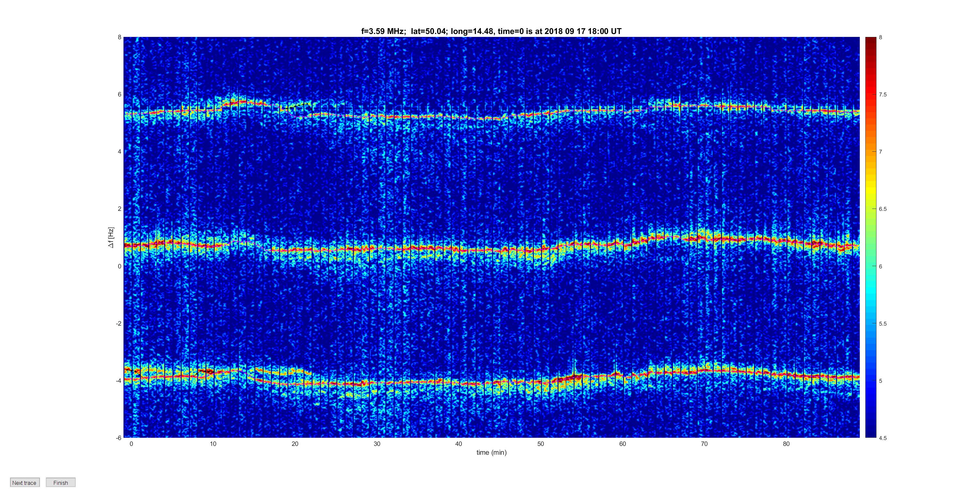Click the colorbar at the 6.5 level
This screenshot has height=492, width=980.
(x=871, y=209)
